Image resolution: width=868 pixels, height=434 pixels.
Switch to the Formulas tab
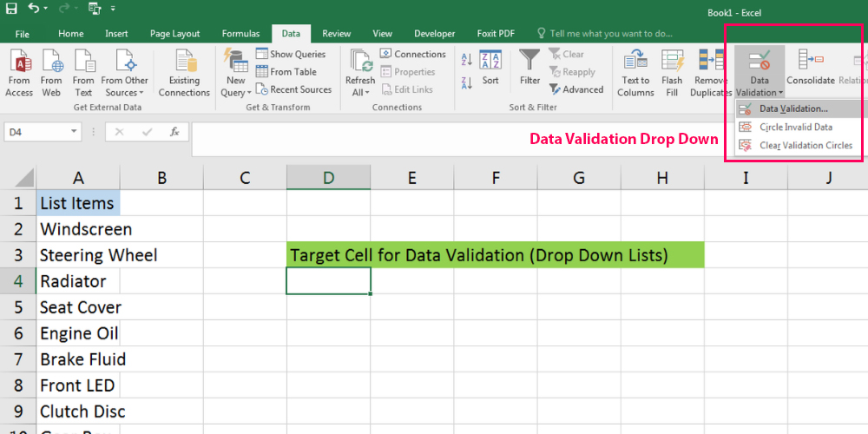pyautogui.click(x=240, y=34)
